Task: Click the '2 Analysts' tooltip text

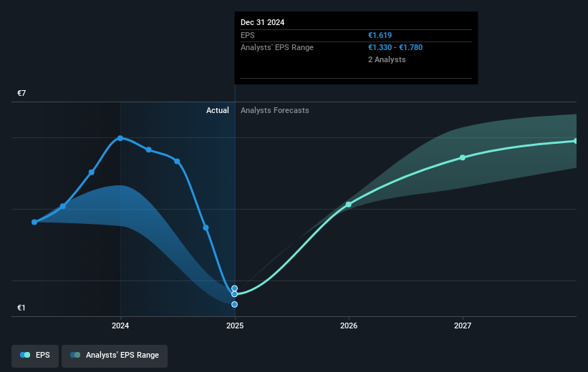Action: (x=387, y=59)
